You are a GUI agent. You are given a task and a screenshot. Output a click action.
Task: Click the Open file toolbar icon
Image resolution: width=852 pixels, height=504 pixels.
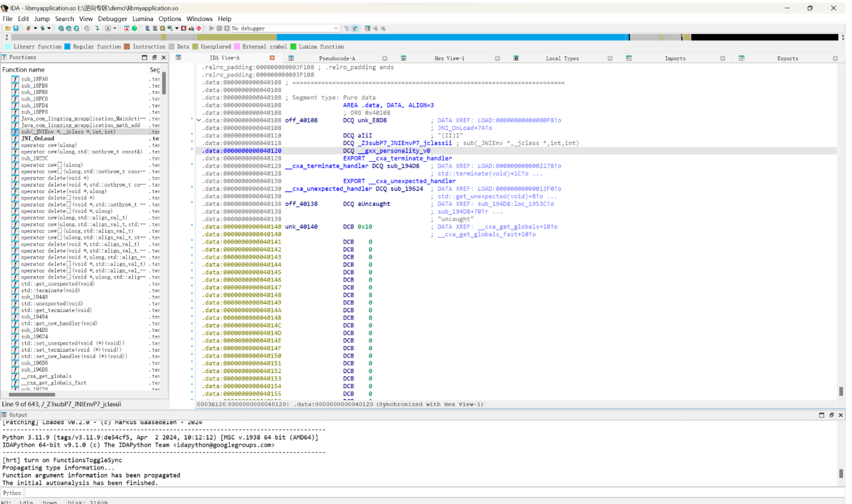[x=8, y=28]
